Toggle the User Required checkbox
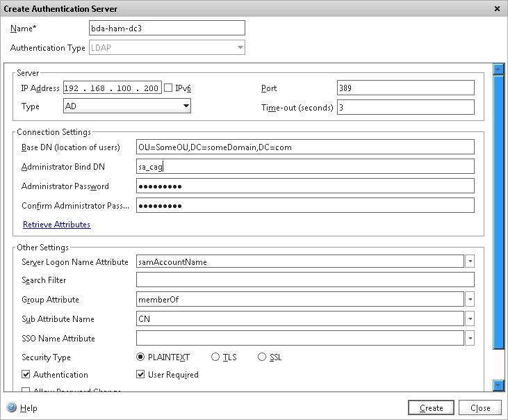 click(x=141, y=375)
